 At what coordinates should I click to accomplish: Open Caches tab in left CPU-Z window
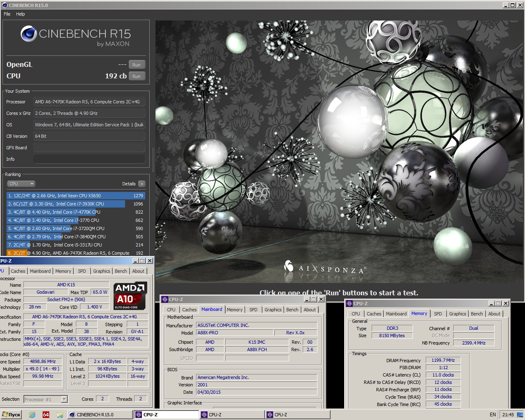(x=18, y=271)
